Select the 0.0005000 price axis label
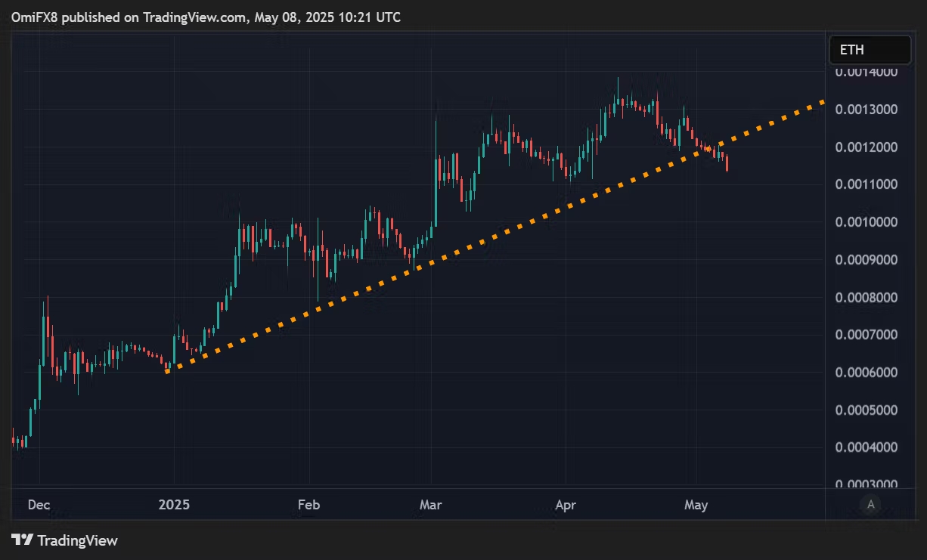Image resolution: width=927 pixels, height=560 pixels. (x=866, y=410)
